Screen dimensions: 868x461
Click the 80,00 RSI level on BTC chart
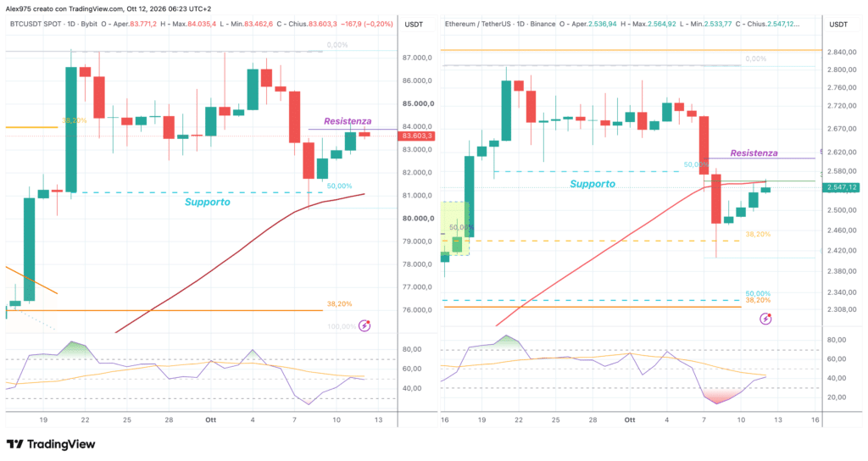(412, 349)
